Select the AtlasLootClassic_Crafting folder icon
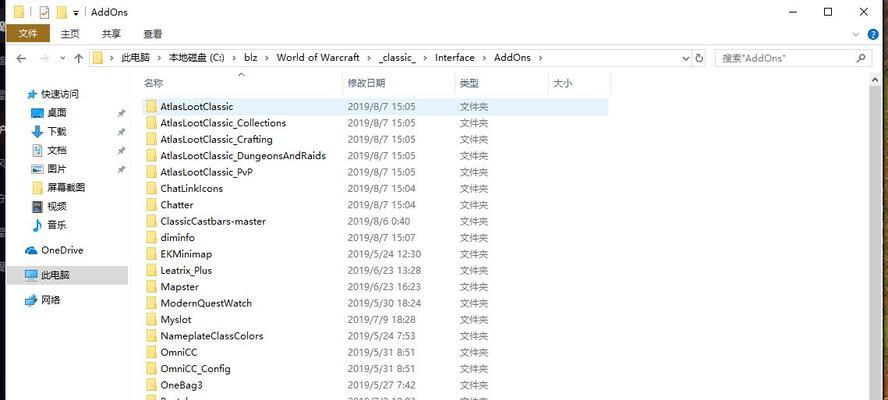Image resolution: width=888 pixels, height=400 pixels. click(x=151, y=139)
